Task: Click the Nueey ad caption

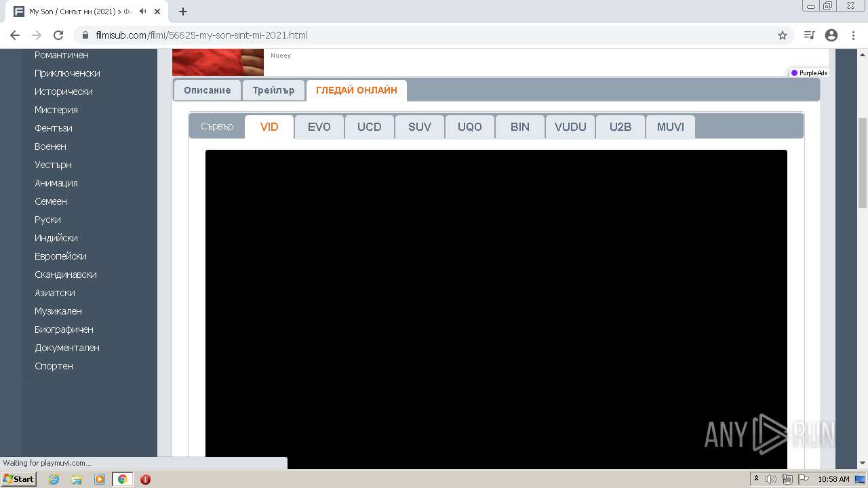Action: pyautogui.click(x=281, y=56)
